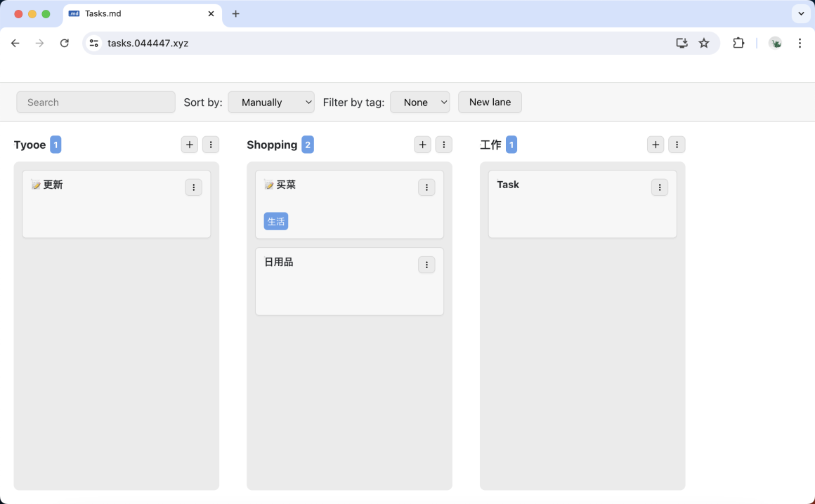Bookmark this page with star icon
This screenshot has width=815, height=504.
[704, 44]
